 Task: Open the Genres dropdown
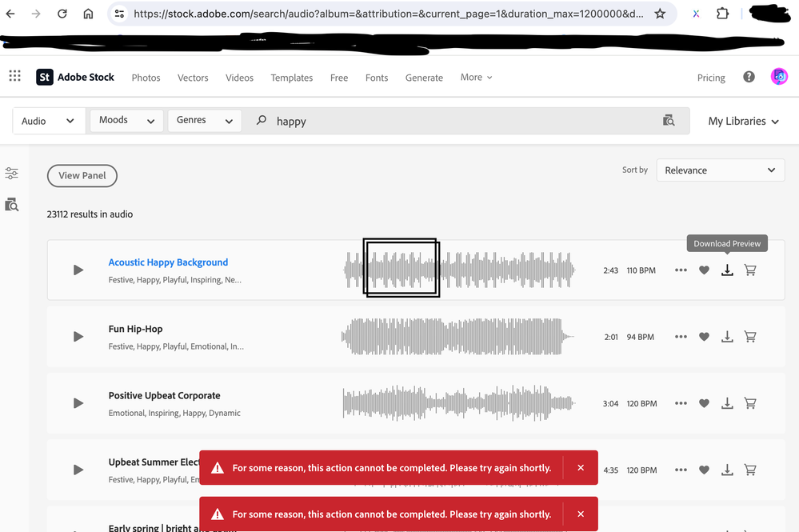tap(204, 121)
